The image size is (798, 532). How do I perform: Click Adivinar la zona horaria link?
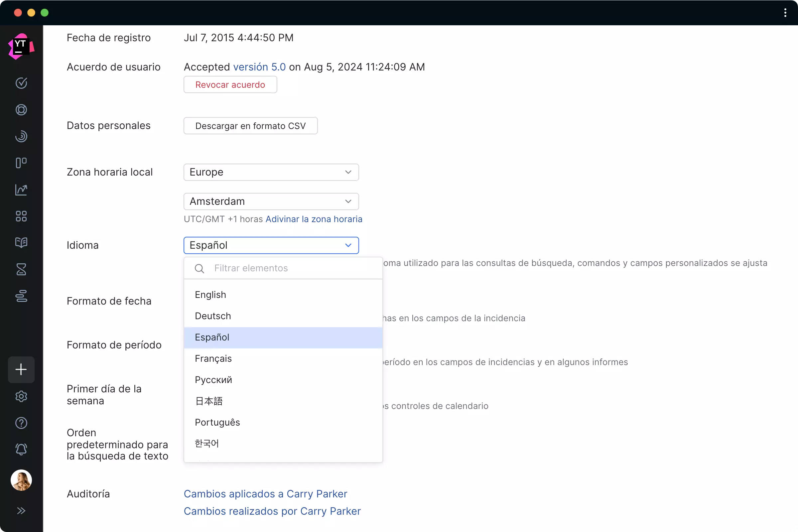click(x=314, y=218)
